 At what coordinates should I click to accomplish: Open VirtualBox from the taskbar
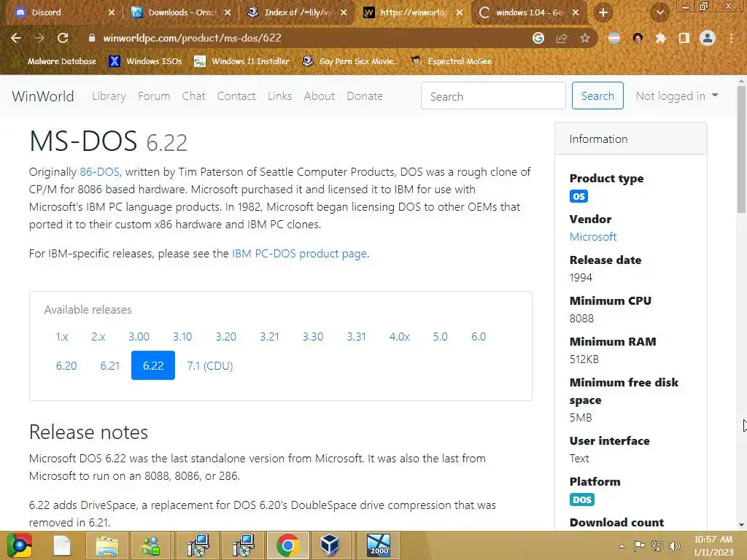[x=330, y=545]
